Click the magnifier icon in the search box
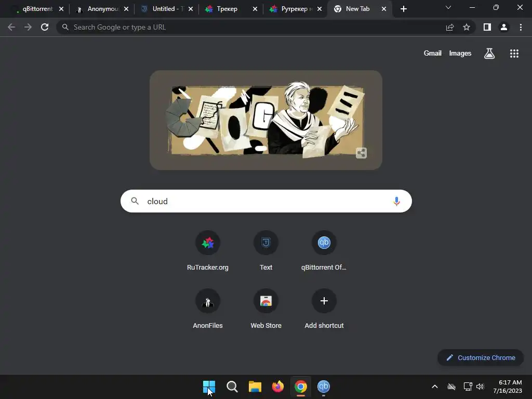This screenshot has height=399, width=532. coord(135,201)
